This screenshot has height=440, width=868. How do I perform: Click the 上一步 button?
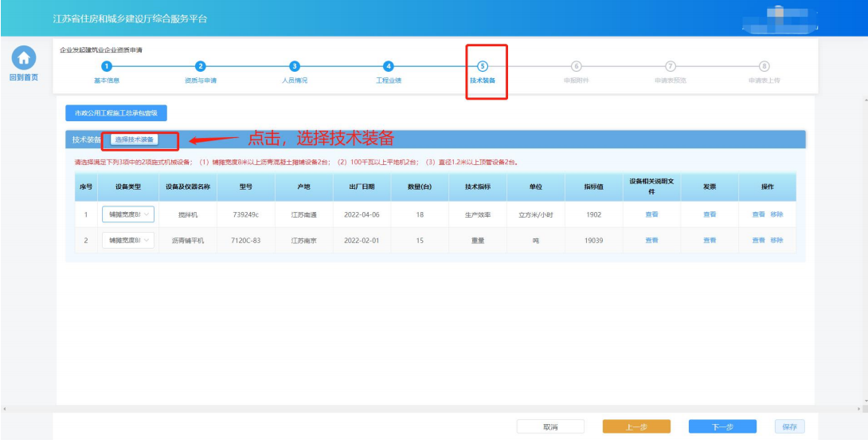tap(636, 426)
